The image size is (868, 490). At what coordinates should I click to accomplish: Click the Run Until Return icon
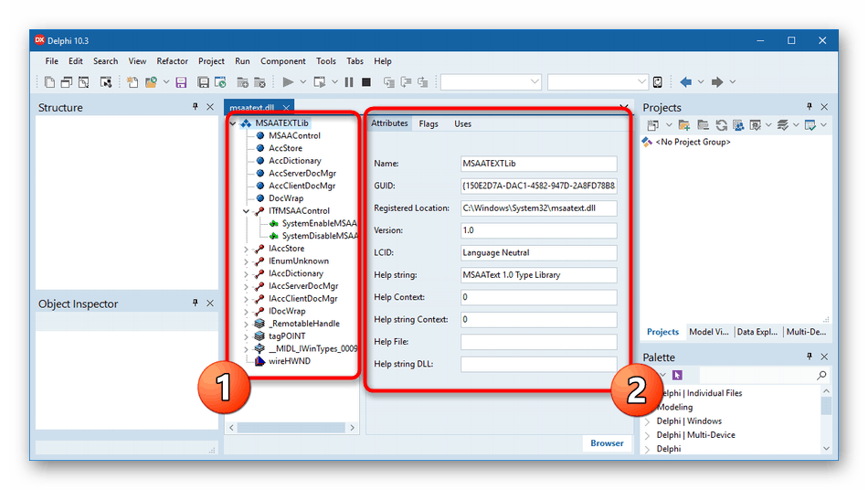tap(423, 82)
